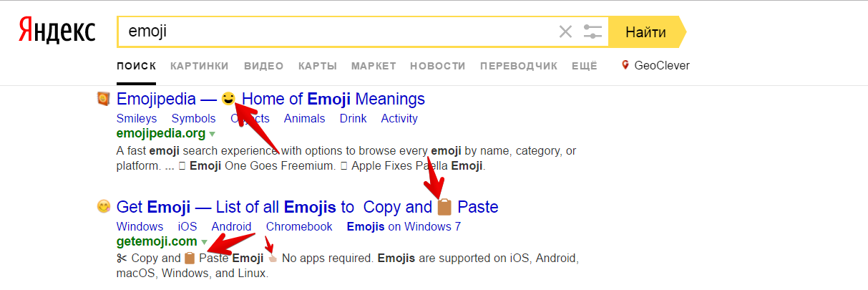Open the ПЕРЕВОДЧИК tab
868x290 pixels.
coord(518,66)
